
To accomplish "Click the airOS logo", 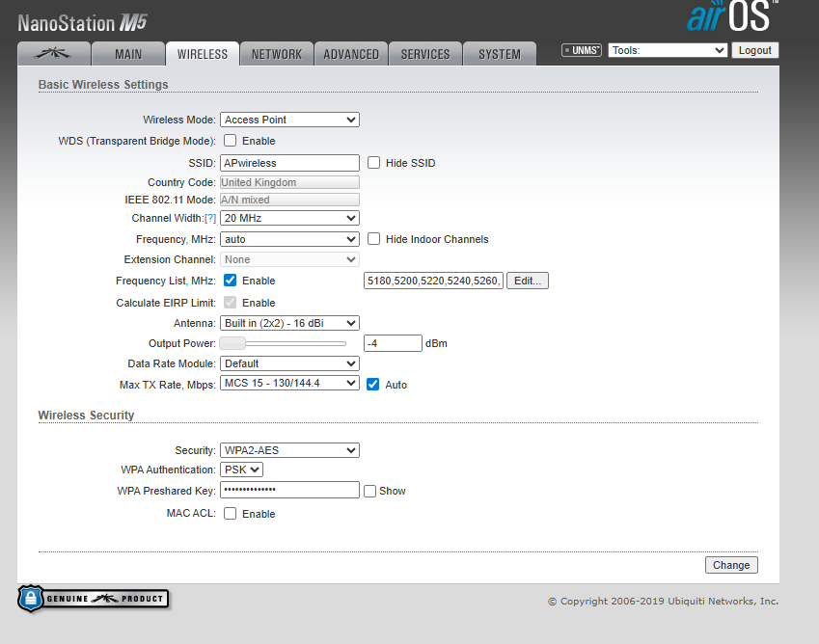I will tap(731, 16).
